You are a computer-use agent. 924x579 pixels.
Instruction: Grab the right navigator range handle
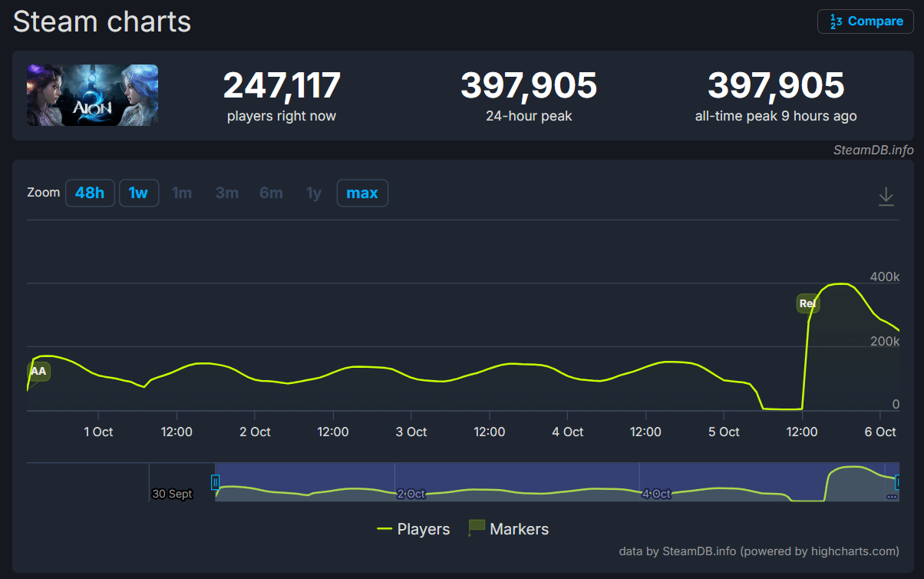point(897,482)
